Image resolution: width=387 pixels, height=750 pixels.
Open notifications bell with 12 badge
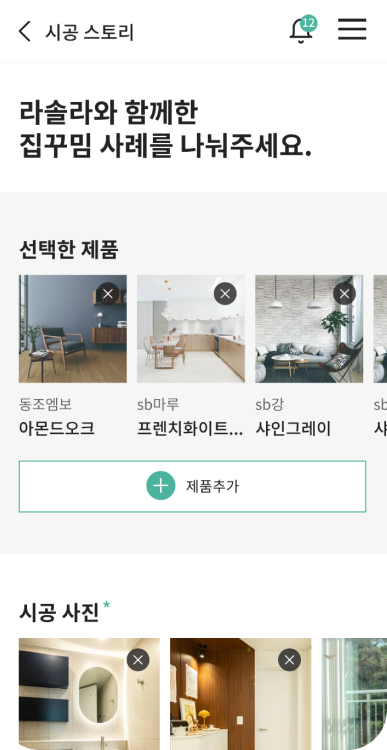pyautogui.click(x=303, y=30)
